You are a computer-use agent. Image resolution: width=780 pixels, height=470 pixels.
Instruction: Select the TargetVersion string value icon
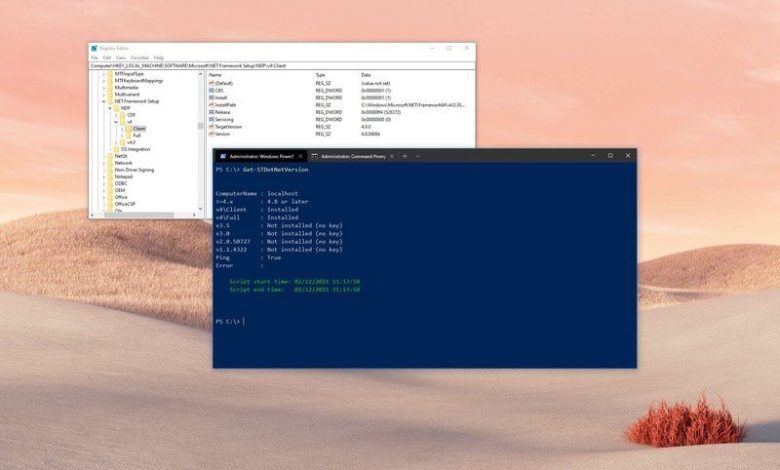pyautogui.click(x=211, y=127)
